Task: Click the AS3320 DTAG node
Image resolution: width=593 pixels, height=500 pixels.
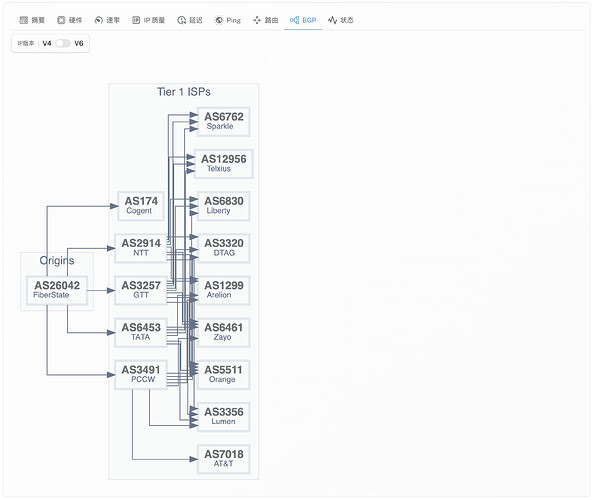Action: point(224,248)
